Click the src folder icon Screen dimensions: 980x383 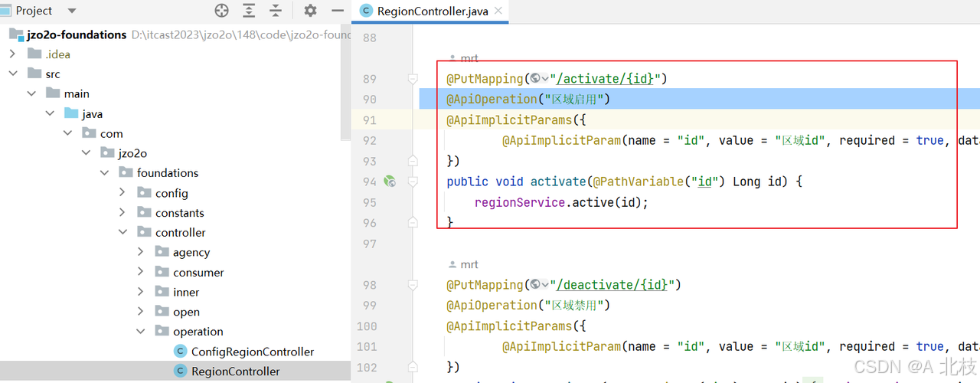click(34, 74)
